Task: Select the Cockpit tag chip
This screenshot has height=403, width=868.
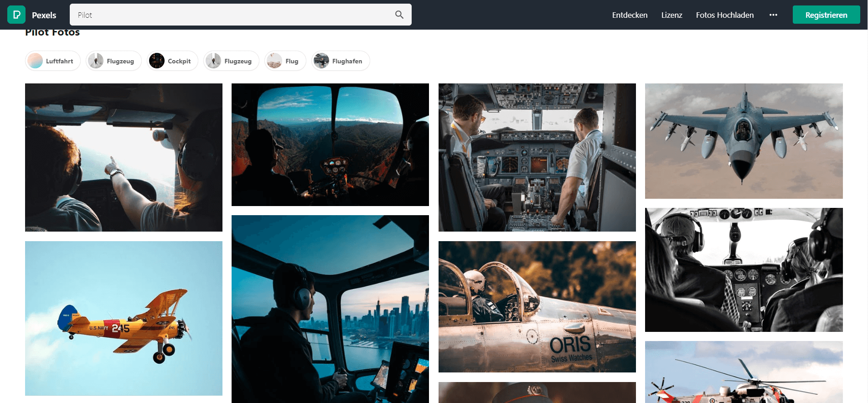Action: pos(173,61)
